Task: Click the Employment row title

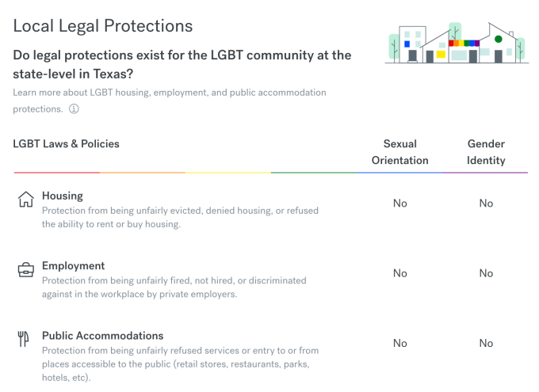Action: [73, 266]
